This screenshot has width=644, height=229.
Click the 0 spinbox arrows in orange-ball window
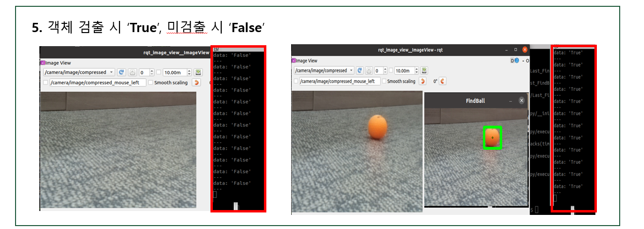(385, 70)
